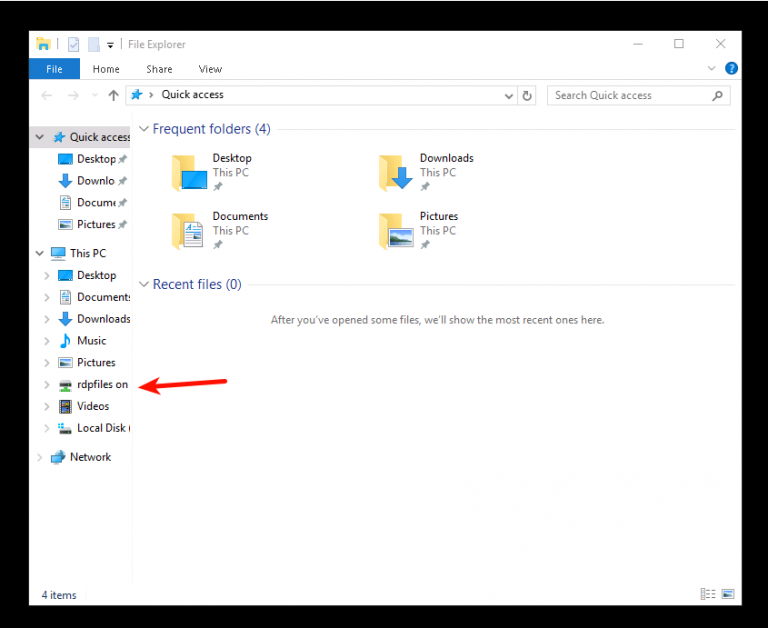The height and width of the screenshot is (628, 768).
Task: Switch to Details view in status bar
Action: pyautogui.click(x=708, y=594)
